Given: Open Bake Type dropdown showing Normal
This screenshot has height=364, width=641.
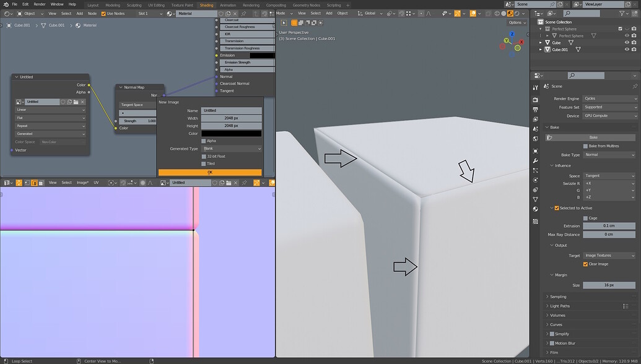Looking at the screenshot, I should click(609, 155).
